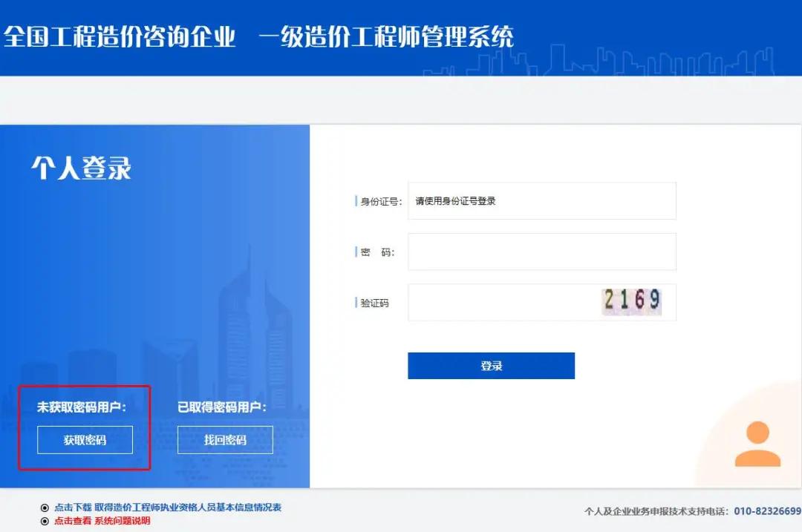This screenshot has height=532, width=802.
Task: Click the 身份证号 field label
Action: (x=381, y=201)
